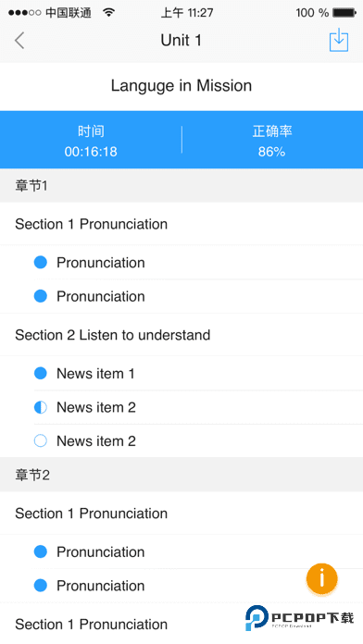Select the 章节1 header
Image resolution: width=363 pixels, height=644 pixels.
181,186
